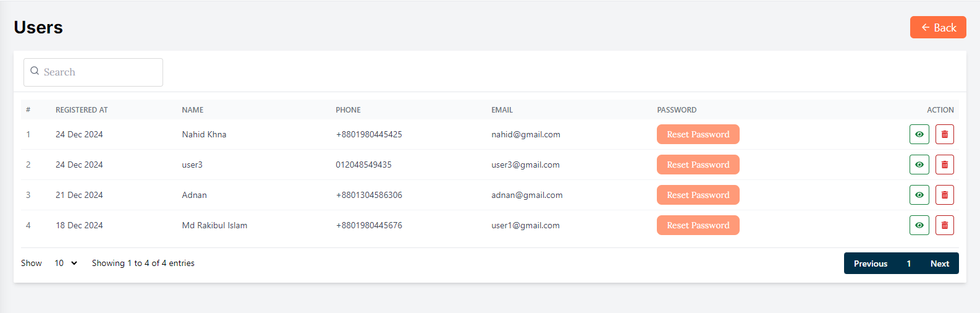Delete user Nahid Khna with trash icon
The height and width of the screenshot is (313, 980).
coord(944,134)
